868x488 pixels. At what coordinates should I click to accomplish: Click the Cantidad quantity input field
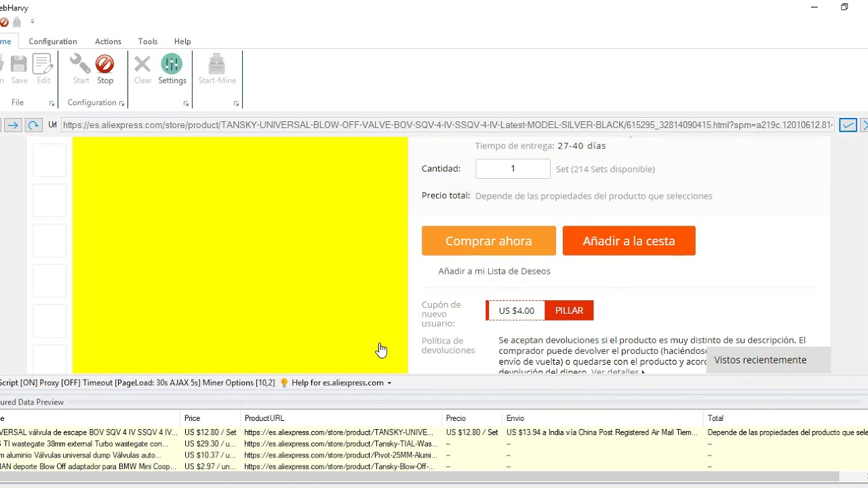pyautogui.click(x=513, y=169)
